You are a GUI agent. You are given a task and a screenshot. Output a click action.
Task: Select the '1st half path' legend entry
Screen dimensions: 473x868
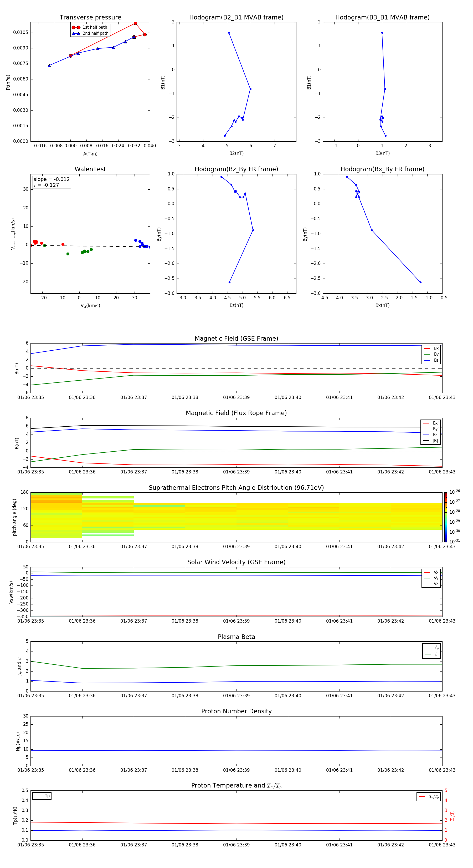pos(90,27)
